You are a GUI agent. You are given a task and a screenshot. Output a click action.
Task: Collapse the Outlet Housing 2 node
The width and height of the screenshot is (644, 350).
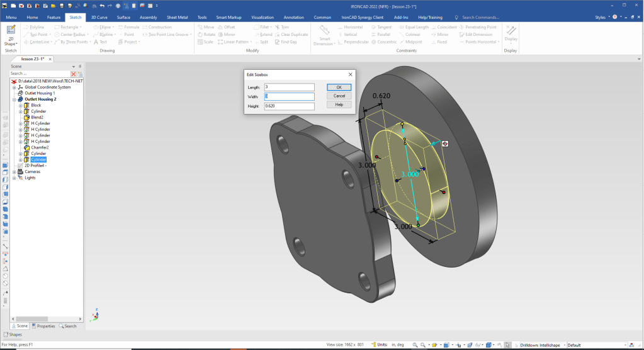coord(14,99)
